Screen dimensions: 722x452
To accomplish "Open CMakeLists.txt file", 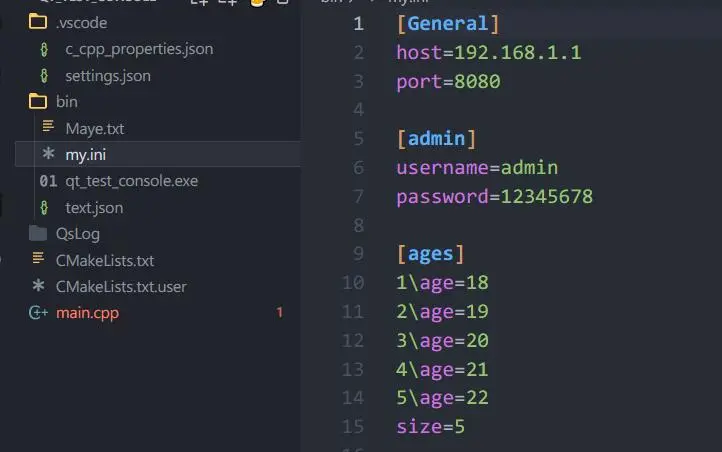I will (104, 260).
